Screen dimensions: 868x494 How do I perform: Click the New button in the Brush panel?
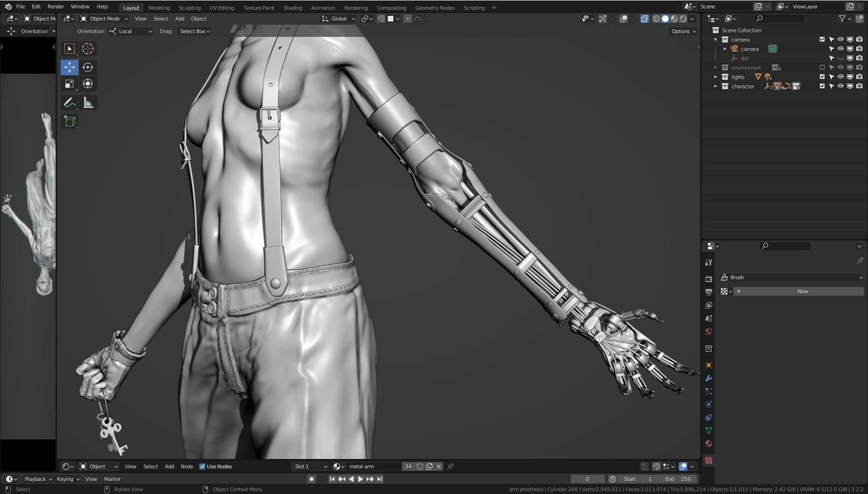point(802,291)
